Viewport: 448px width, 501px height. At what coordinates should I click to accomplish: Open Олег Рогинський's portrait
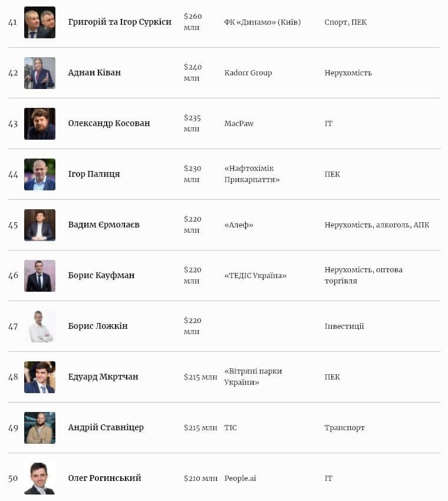(x=39, y=479)
